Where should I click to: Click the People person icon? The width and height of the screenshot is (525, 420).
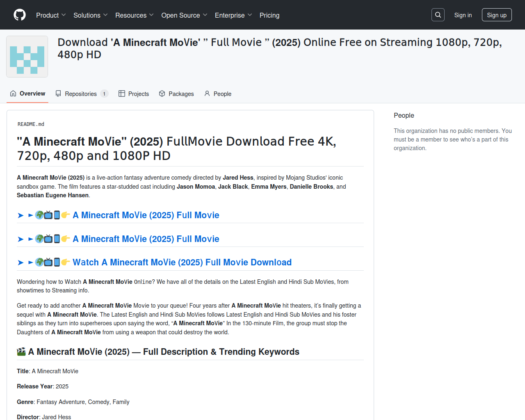(207, 94)
